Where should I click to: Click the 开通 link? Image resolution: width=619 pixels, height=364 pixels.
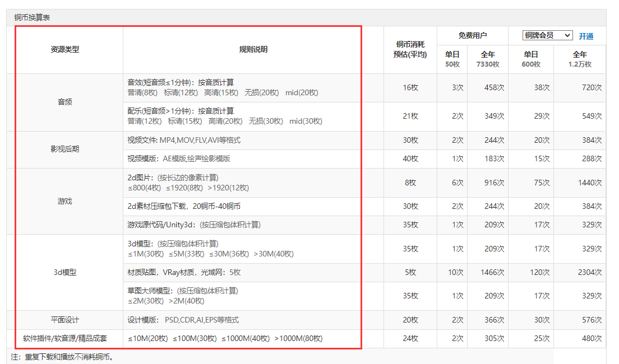(586, 36)
